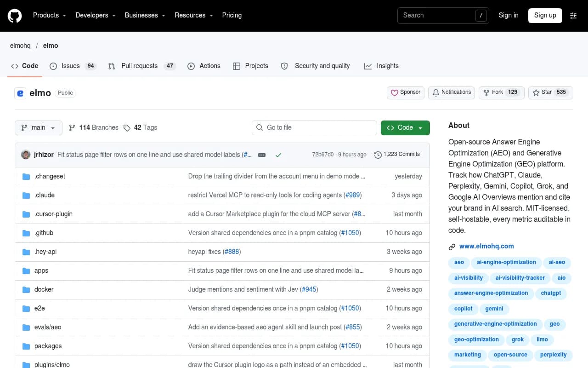Switch to the Pull requests tab
Screen dimensions: 588x368
coord(142,66)
